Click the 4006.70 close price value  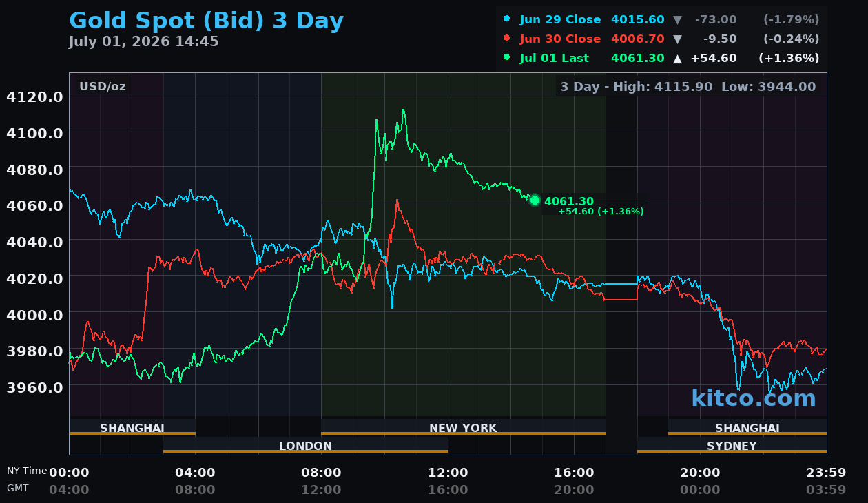(x=638, y=39)
